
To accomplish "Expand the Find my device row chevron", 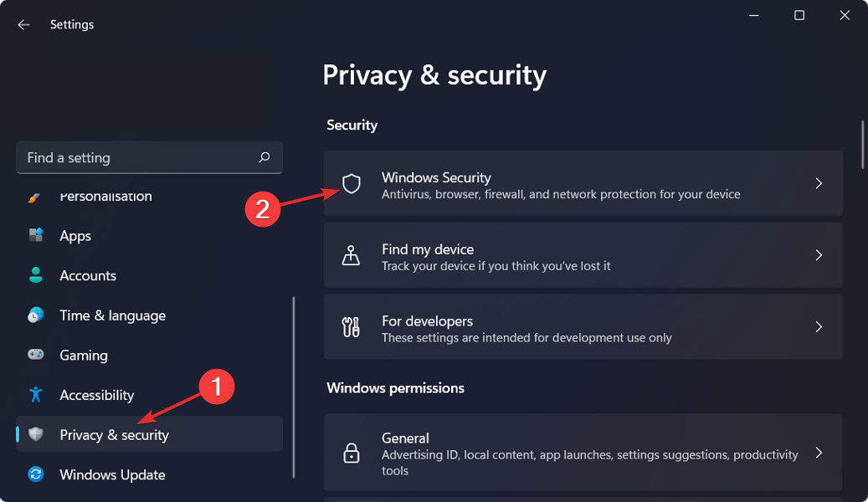I will coord(819,255).
